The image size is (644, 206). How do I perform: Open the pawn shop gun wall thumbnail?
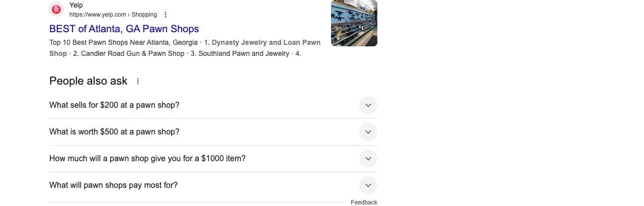354,23
